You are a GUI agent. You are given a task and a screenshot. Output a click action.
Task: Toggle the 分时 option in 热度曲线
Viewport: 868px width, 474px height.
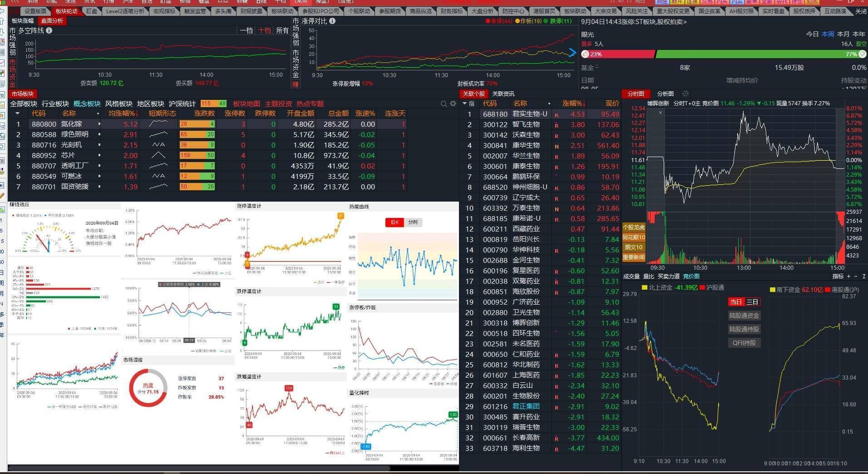(413, 222)
